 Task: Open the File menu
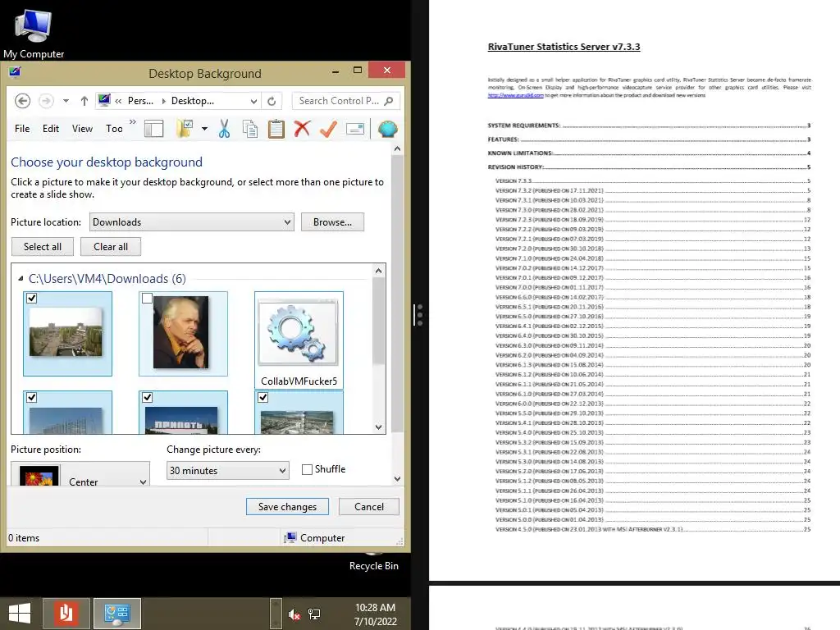pyautogui.click(x=22, y=129)
